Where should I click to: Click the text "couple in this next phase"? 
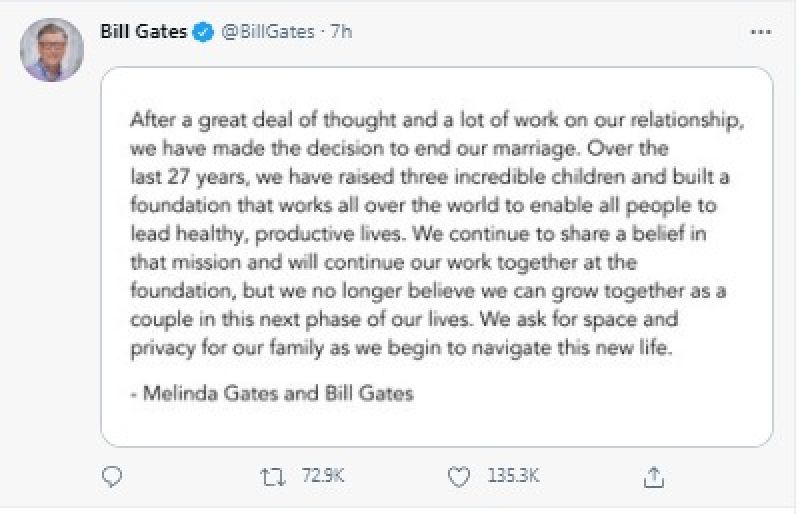(x=233, y=323)
